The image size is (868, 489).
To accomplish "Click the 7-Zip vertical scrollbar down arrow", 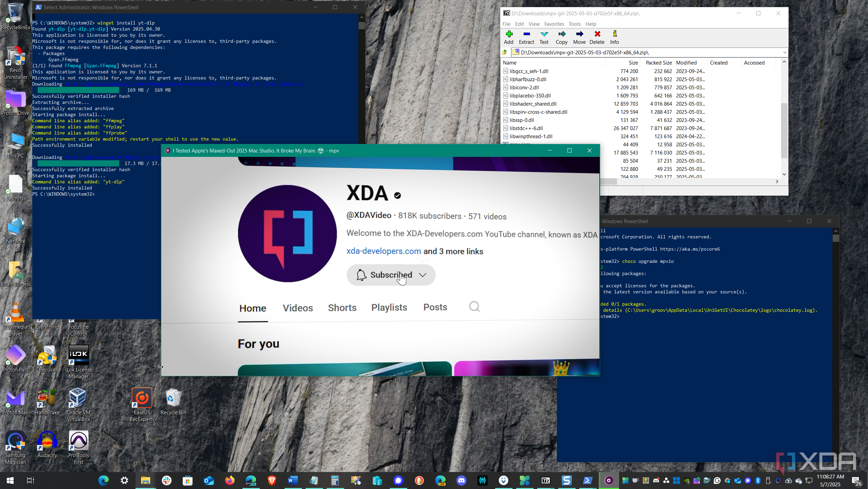I will (x=784, y=174).
